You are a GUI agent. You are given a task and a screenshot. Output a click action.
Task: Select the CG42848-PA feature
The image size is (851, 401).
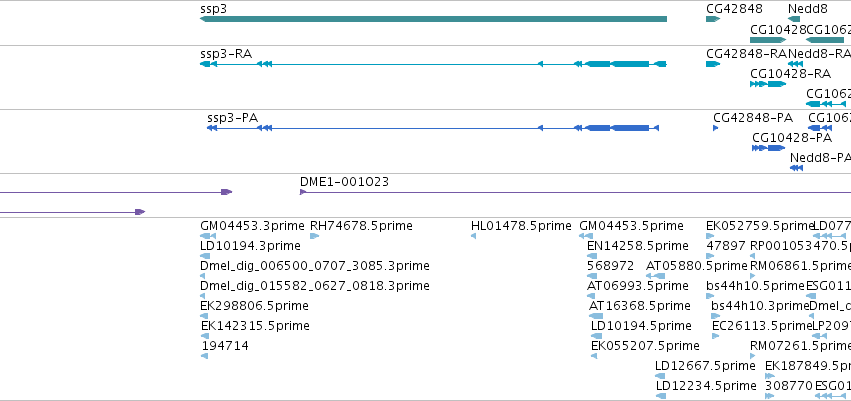click(x=716, y=128)
